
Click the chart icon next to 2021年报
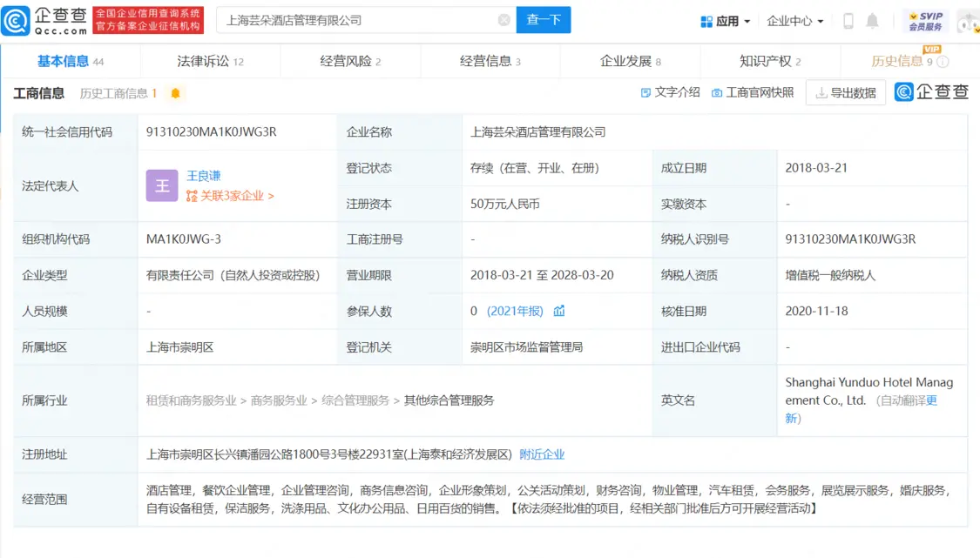tap(558, 311)
